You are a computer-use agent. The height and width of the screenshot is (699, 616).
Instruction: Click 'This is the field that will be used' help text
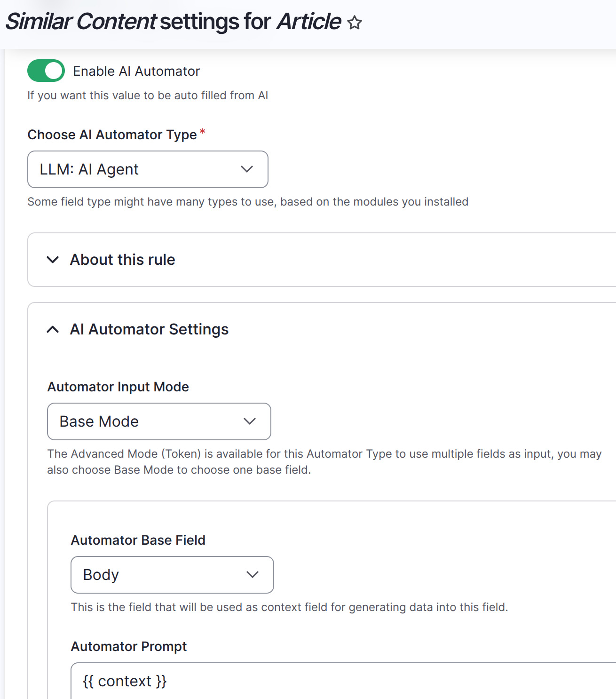(289, 607)
